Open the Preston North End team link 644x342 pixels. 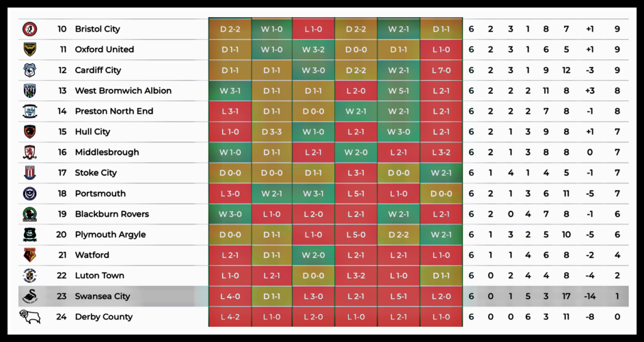pos(113,111)
